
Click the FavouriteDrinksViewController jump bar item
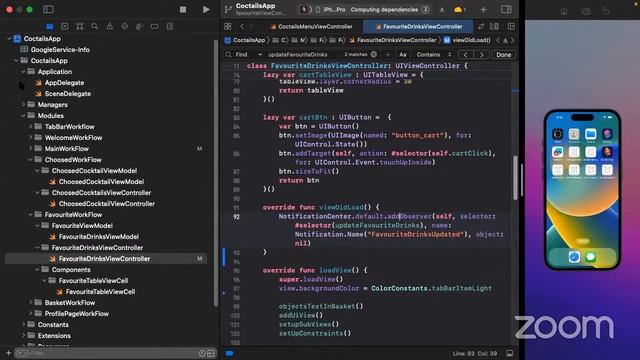(393, 40)
